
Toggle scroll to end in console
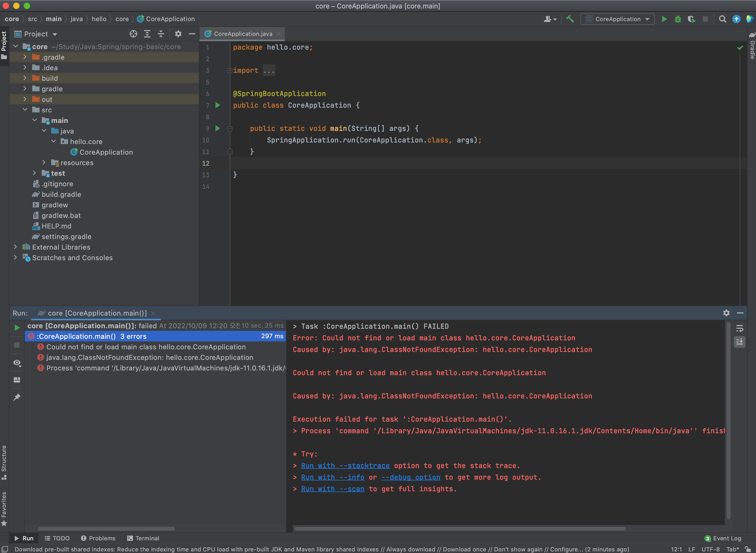pos(740,342)
